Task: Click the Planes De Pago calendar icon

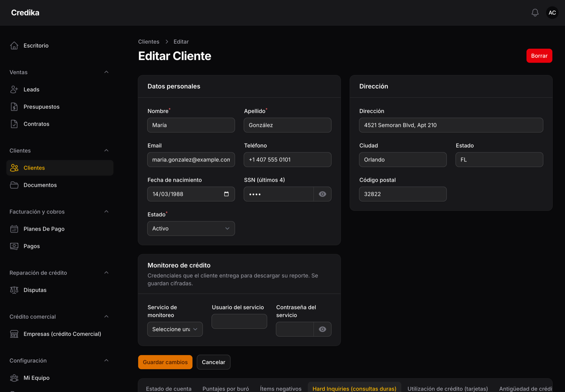Action: click(14, 229)
